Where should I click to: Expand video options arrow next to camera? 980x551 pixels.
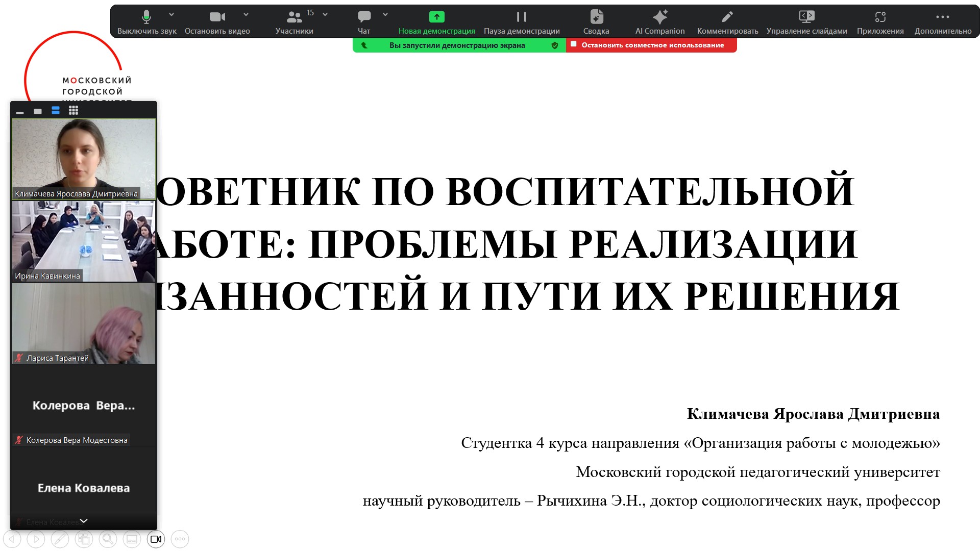246,15
